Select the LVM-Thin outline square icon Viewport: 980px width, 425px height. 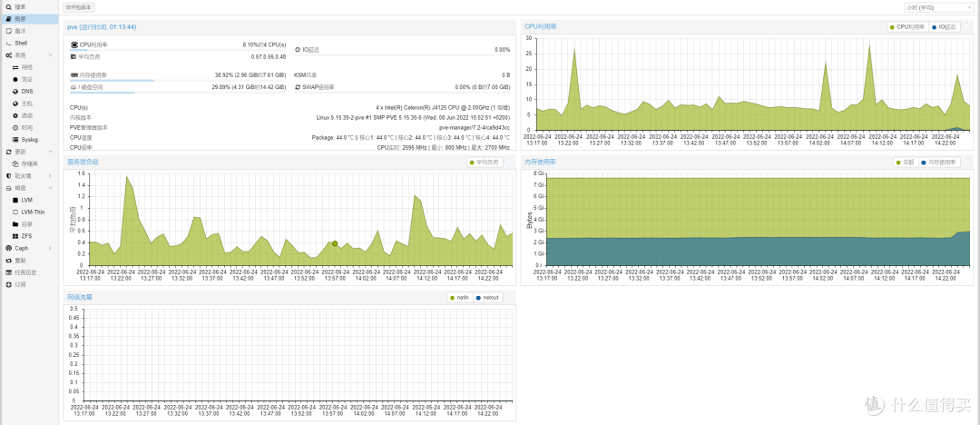point(15,212)
